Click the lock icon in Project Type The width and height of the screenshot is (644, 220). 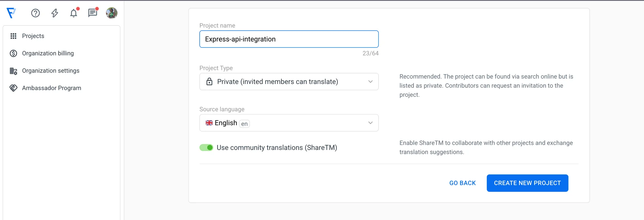tap(209, 82)
